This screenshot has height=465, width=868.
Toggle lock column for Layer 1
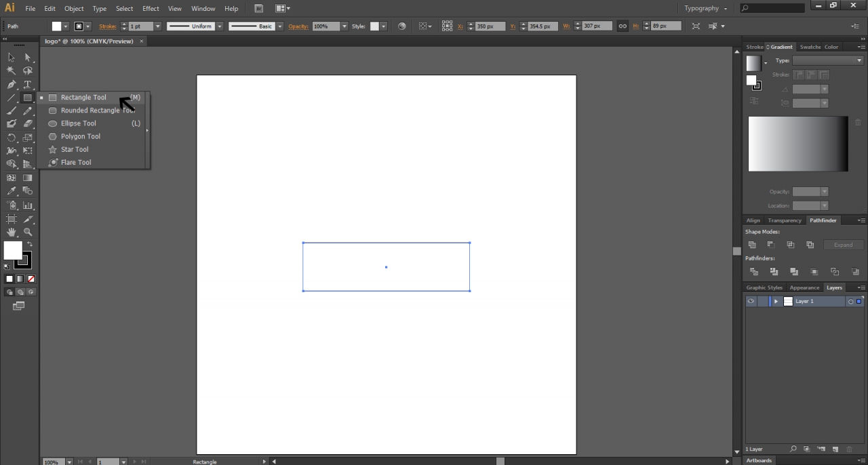pos(763,301)
